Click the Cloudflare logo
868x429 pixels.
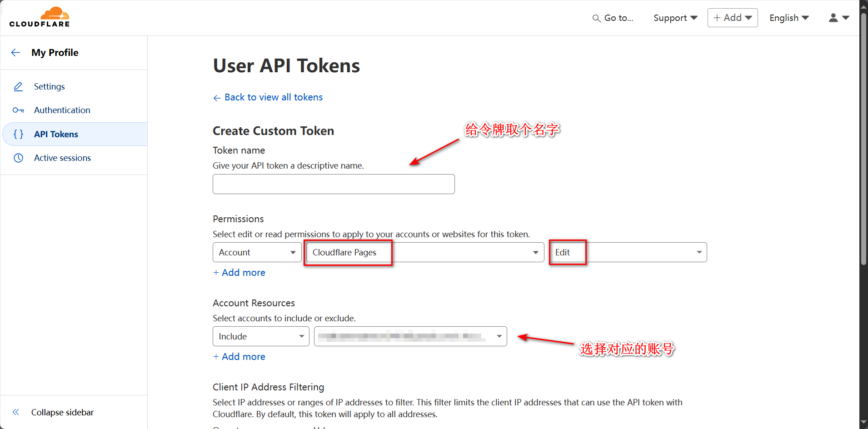click(40, 17)
